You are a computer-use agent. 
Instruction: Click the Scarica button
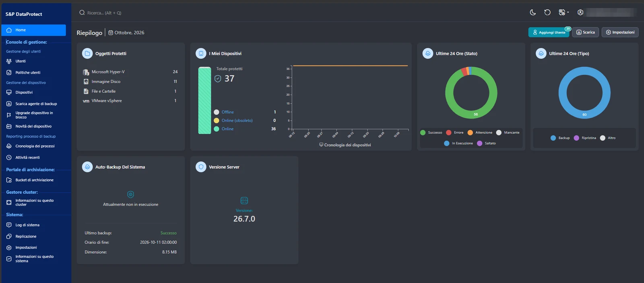(x=586, y=32)
